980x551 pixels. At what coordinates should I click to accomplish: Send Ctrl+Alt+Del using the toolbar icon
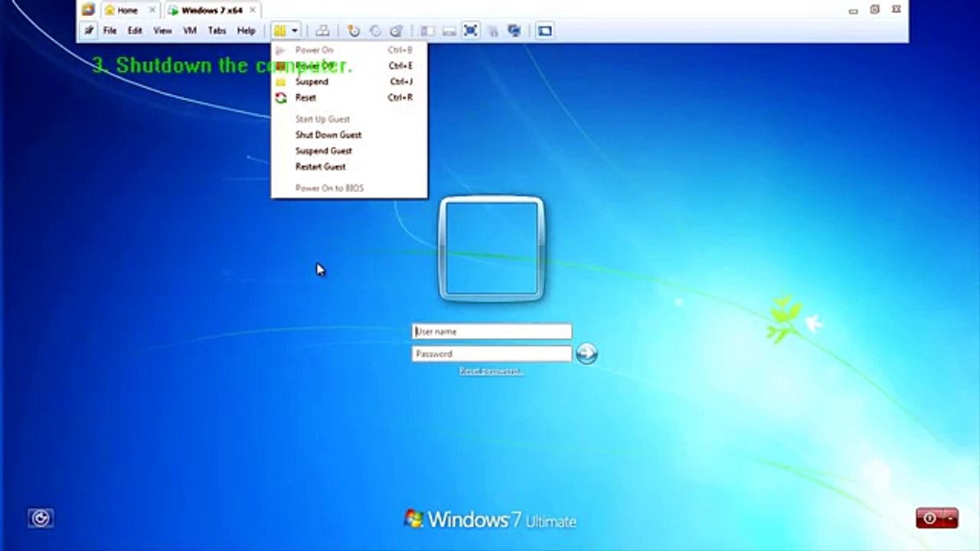(323, 31)
